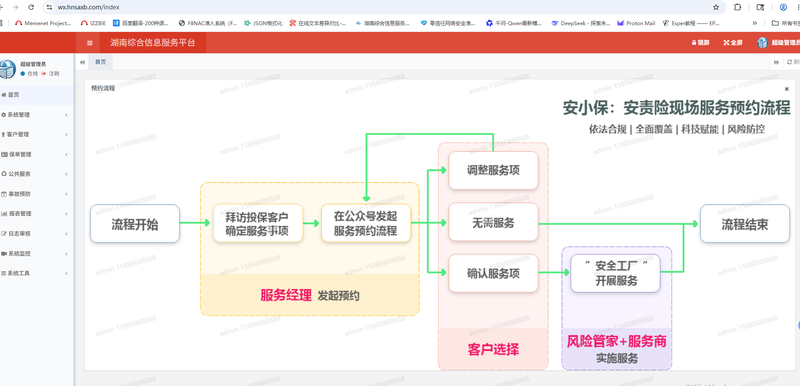The width and height of the screenshot is (800, 386).
Task: Click the browser reload icon
Action: point(31,8)
